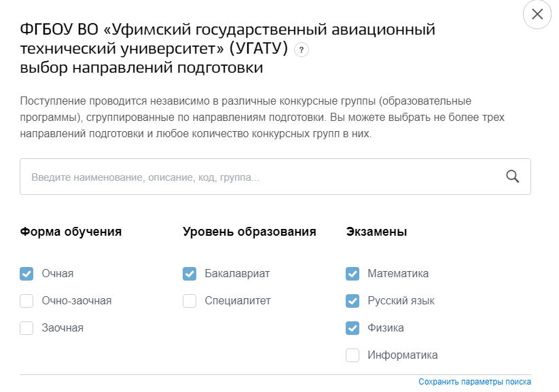
Task: Untick the Русский язык checkbox
Action: click(x=353, y=301)
